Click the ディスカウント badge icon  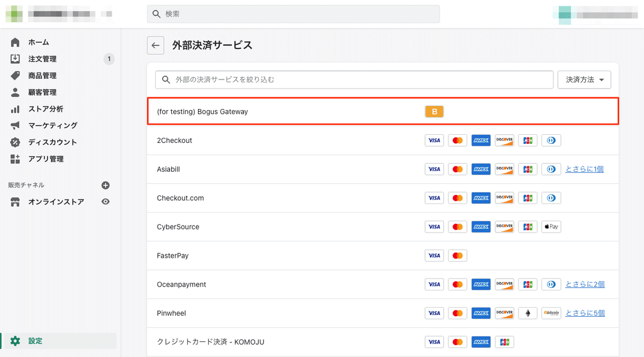click(15, 142)
